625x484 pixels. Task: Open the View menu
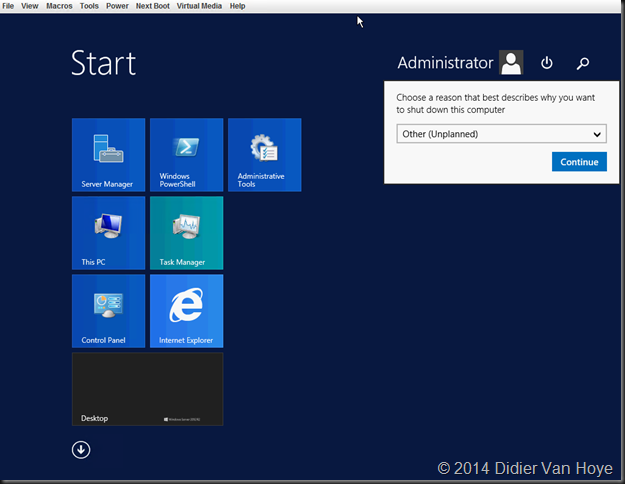29,6
